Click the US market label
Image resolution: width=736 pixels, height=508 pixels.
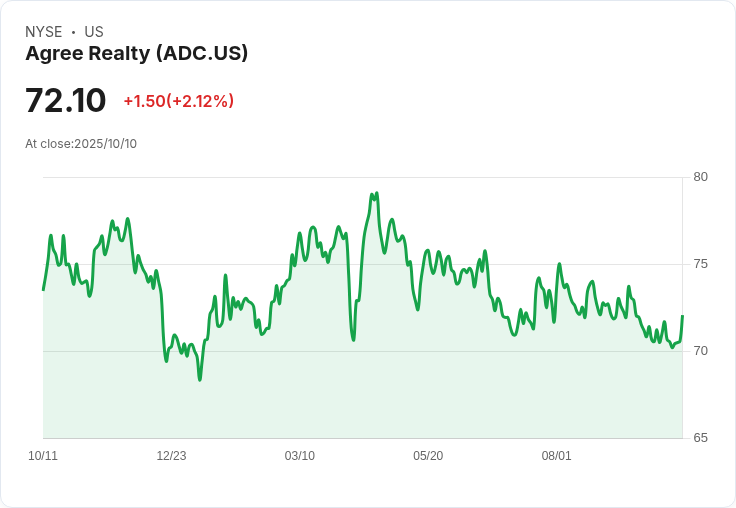point(94,32)
